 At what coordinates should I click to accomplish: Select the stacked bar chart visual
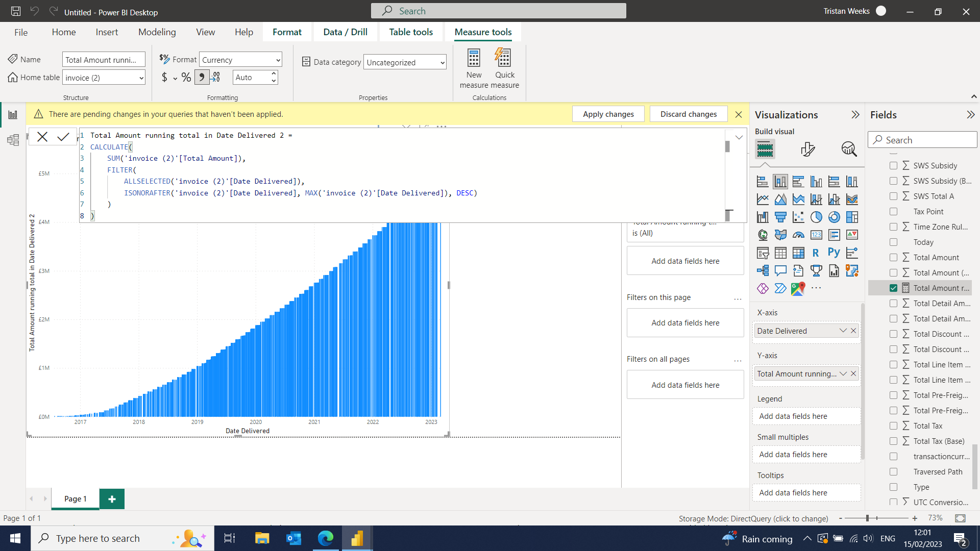pos(763,182)
